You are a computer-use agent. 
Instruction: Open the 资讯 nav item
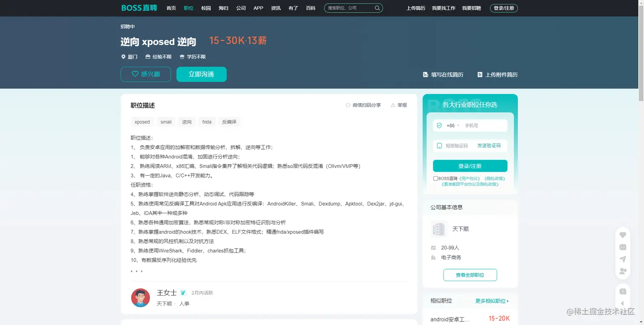coord(276,8)
